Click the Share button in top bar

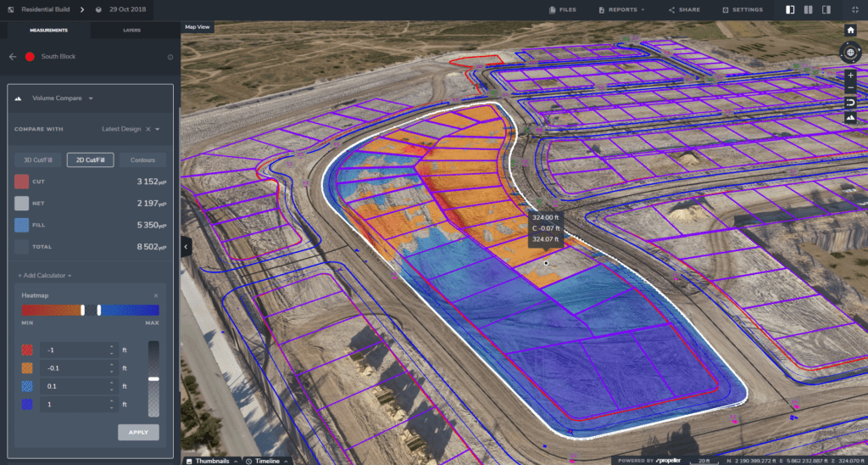pos(684,10)
